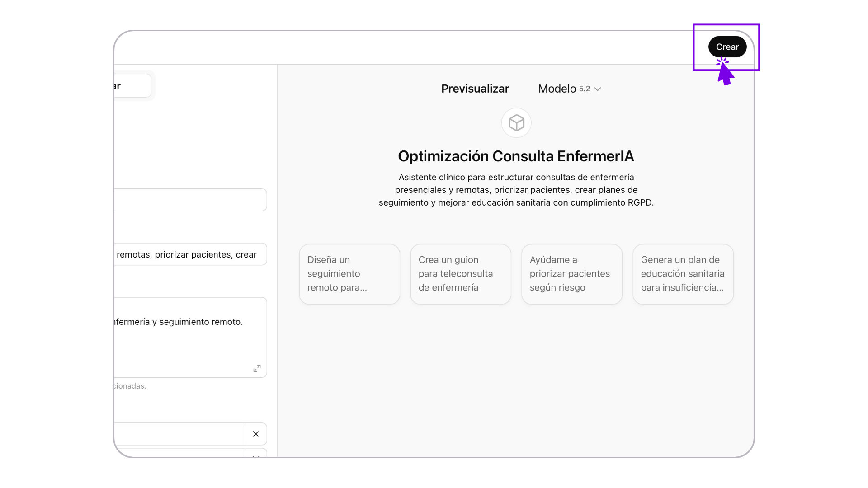This screenshot has height=488, width=868.
Task: Expand the instructions text area with arrows icon
Action: click(x=257, y=368)
